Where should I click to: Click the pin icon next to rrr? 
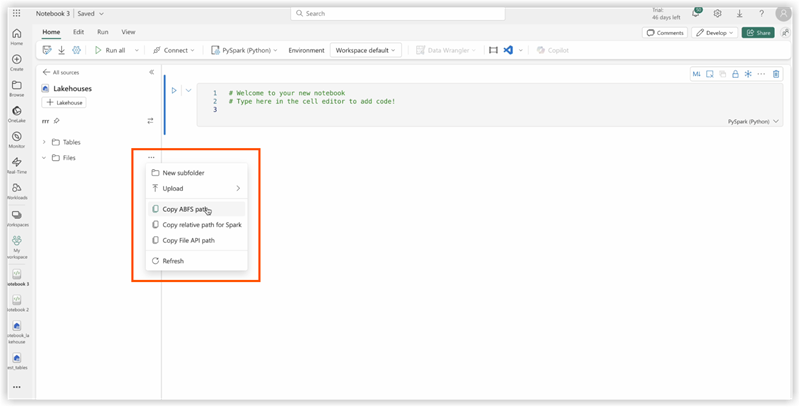click(57, 120)
